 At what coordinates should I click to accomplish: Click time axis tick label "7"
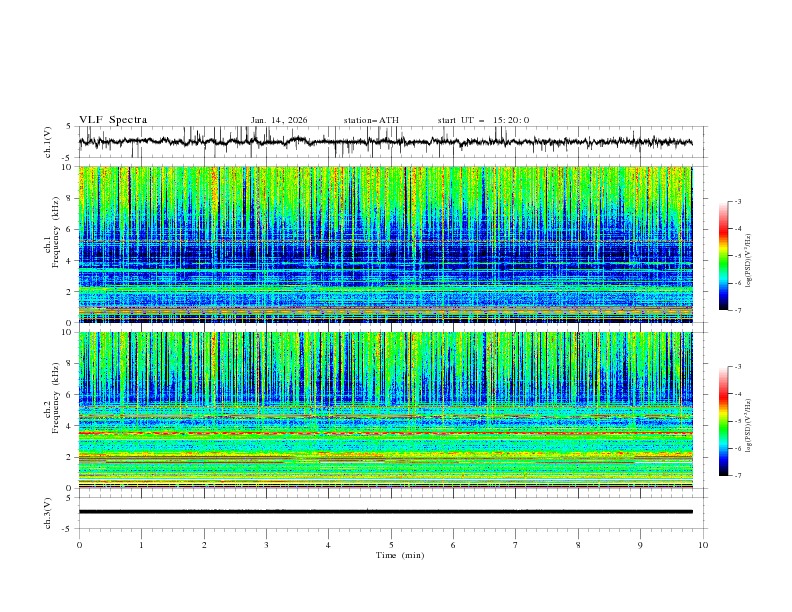(x=516, y=545)
